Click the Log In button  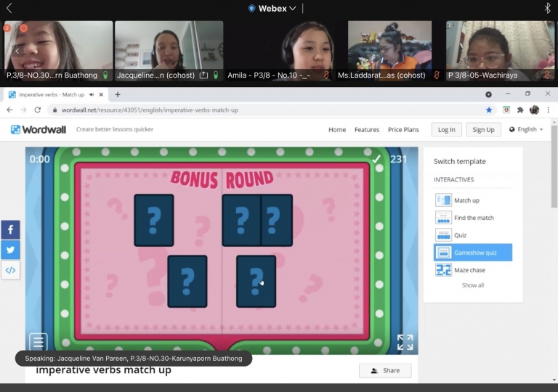click(447, 130)
